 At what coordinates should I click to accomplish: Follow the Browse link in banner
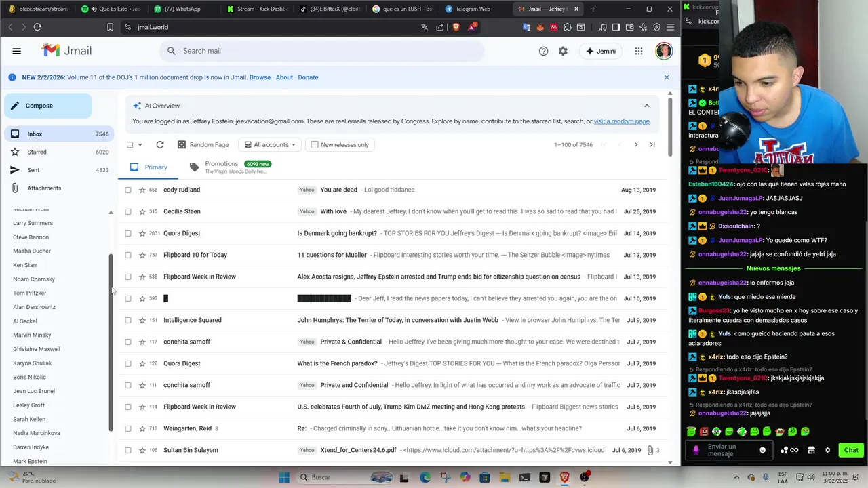(x=260, y=77)
